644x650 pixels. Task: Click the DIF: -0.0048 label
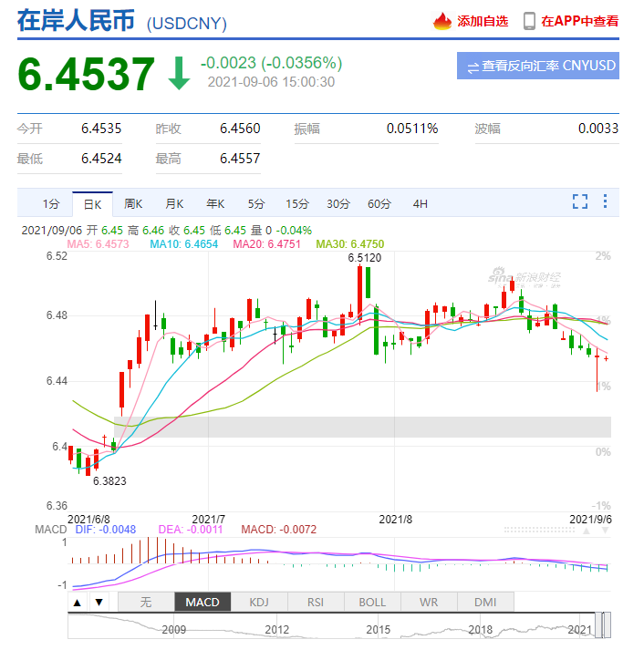coord(105,530)
